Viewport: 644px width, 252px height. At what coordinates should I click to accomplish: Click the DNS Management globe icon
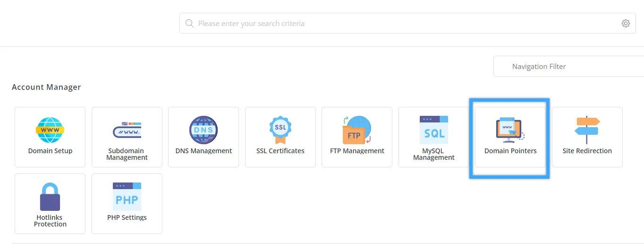coord(203,130)
